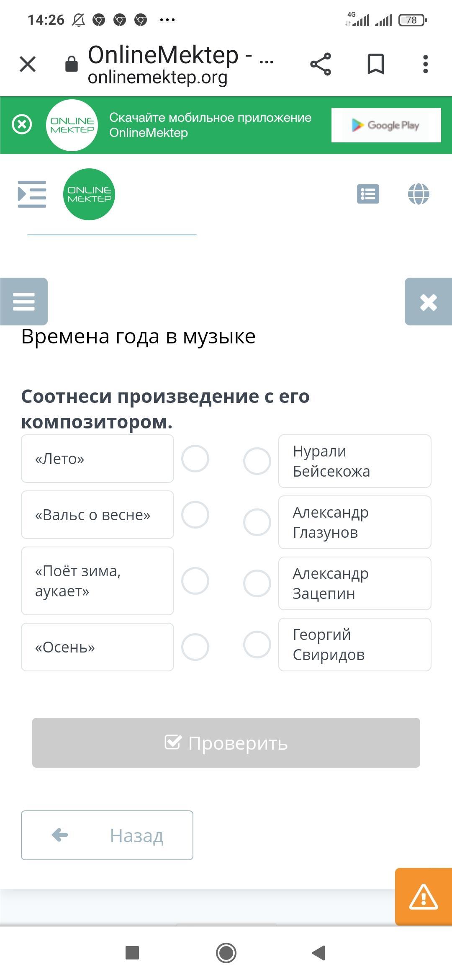Open the lesson list icon
452x980 pixels.
point(368,194)
